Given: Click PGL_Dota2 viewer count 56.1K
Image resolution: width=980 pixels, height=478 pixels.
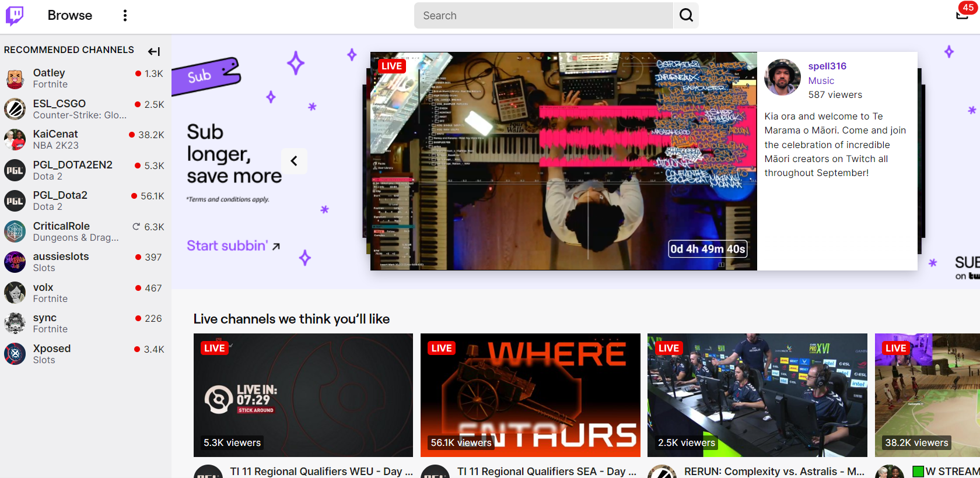Looking at the screenshot, I should (x=148, y=196).
